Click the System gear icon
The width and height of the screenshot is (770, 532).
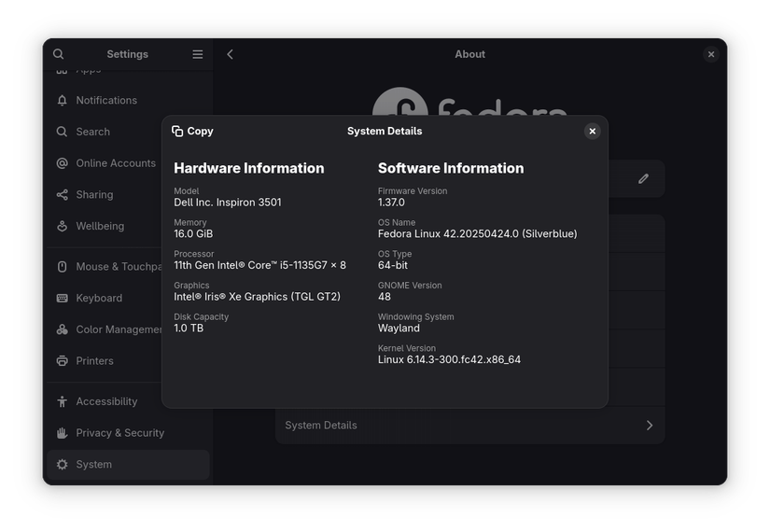62,465
